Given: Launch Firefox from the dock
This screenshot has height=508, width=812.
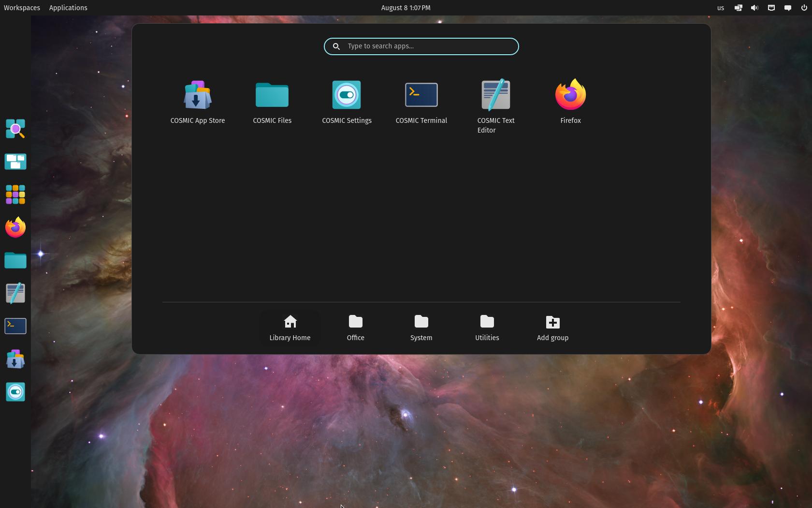Looking at the screenshot, I should (15, 227).
